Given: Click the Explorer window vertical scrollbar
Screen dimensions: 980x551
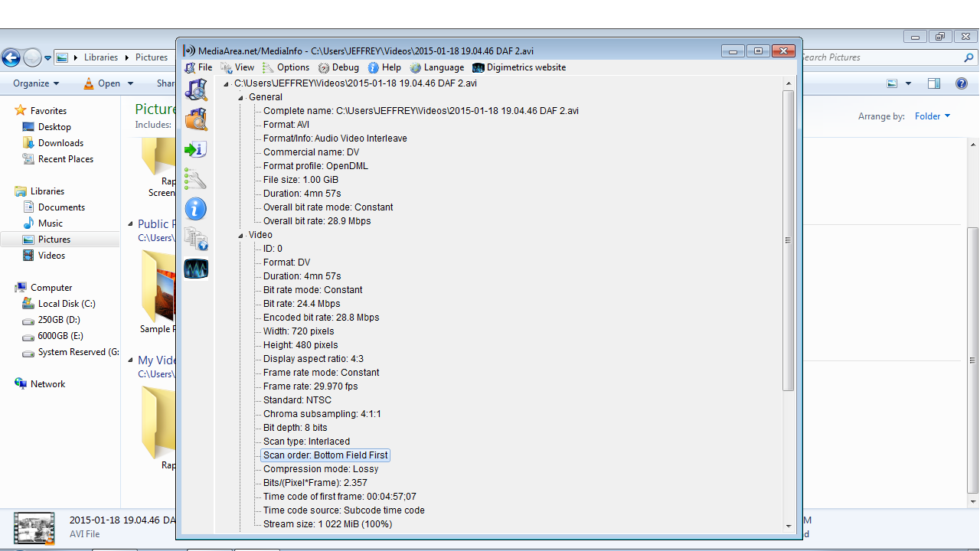Looking at the screenshot, I should coord(973,360).
